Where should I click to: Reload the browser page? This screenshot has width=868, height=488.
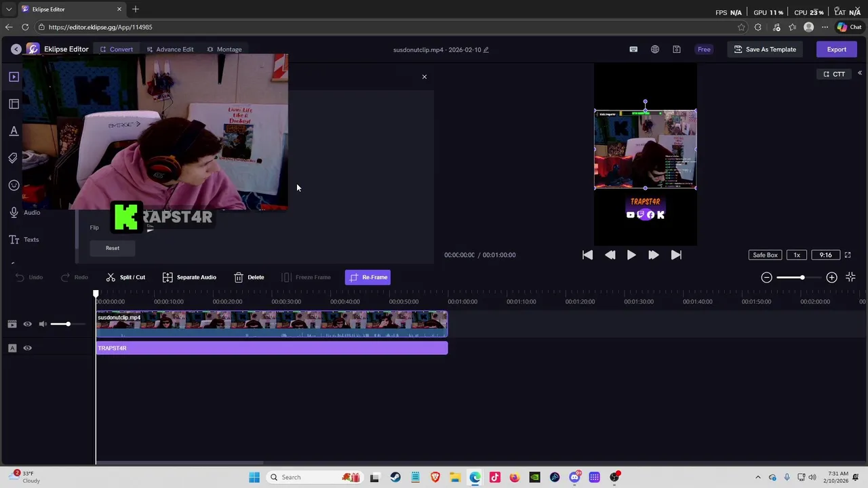click(x=25, y=27)
